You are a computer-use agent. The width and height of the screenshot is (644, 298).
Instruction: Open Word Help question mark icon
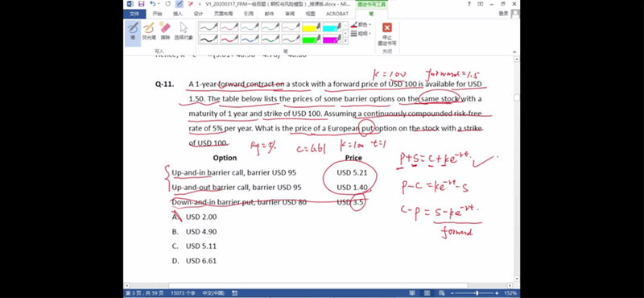click(x=469, y=4)
